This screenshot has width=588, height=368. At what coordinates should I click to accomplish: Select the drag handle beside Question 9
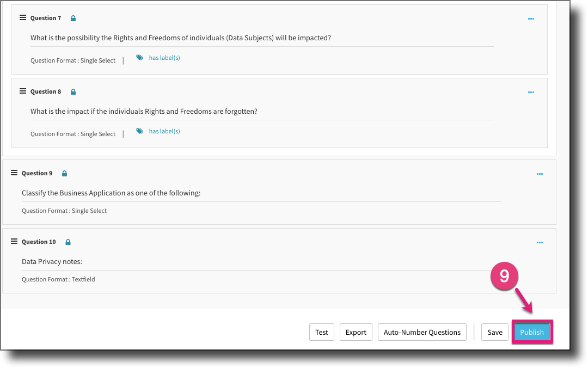click(x=14, y=173)
